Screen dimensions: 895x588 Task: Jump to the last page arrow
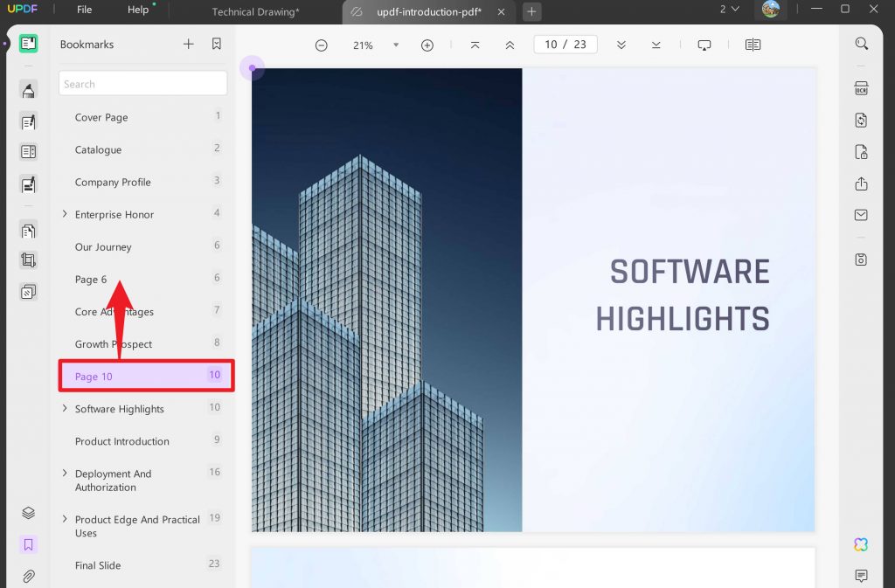pyautogui.click(x=656, y=45)
